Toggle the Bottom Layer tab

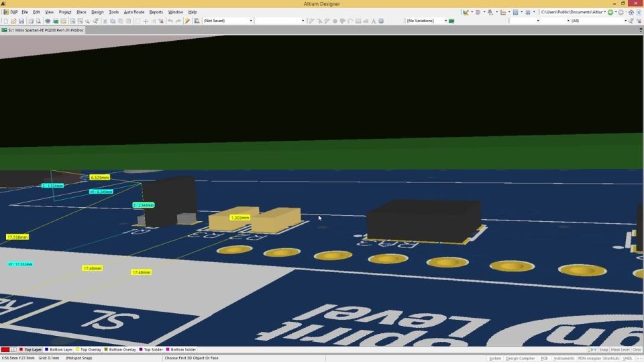(58, 350)
